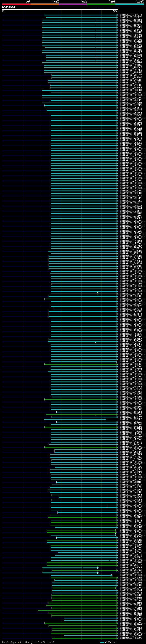Screen dimensions: 146x644
Task: Select hit UniRef100_P46791
Action: (x=131, y=497)
